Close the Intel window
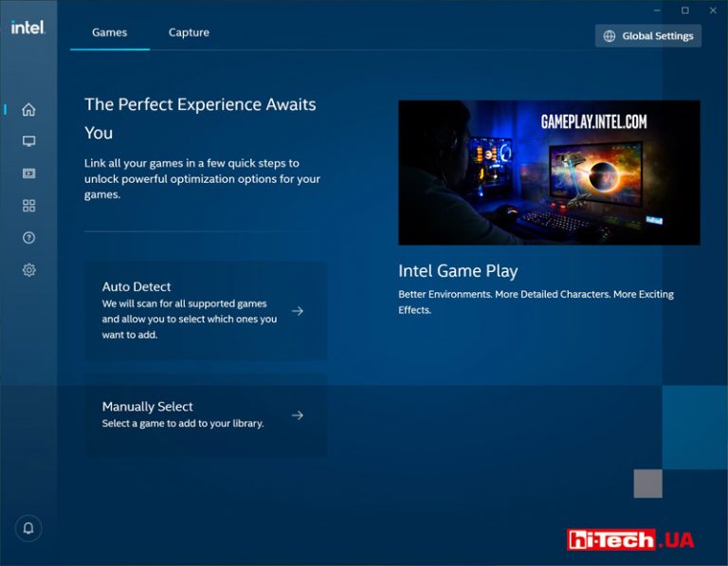728x566 pixels. (x=713, y=10)
